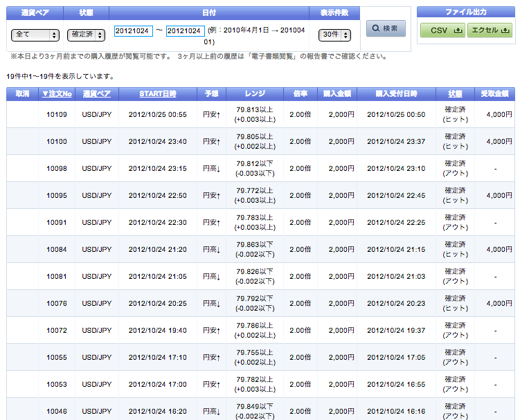Select order number 10084
Screen dimensions: 529x420
tap(57, 249)
